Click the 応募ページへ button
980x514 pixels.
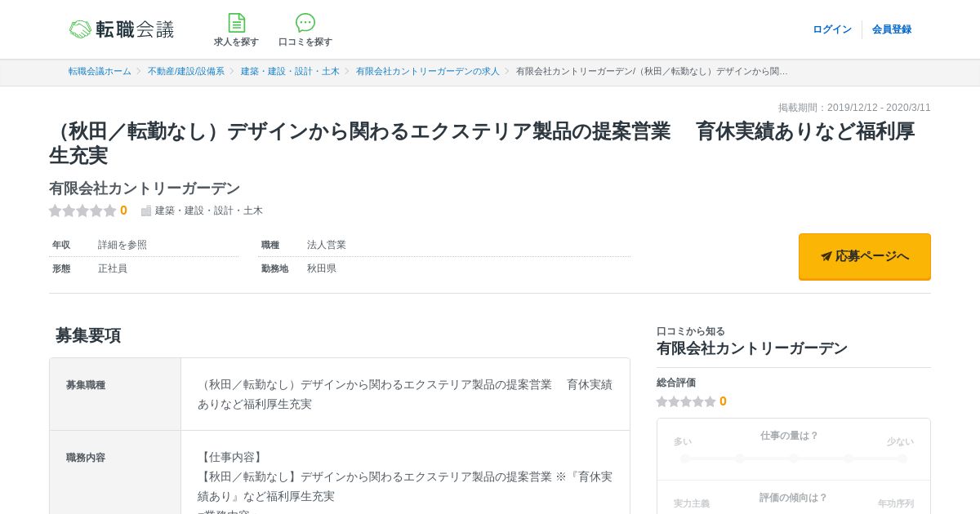point(865,256)
